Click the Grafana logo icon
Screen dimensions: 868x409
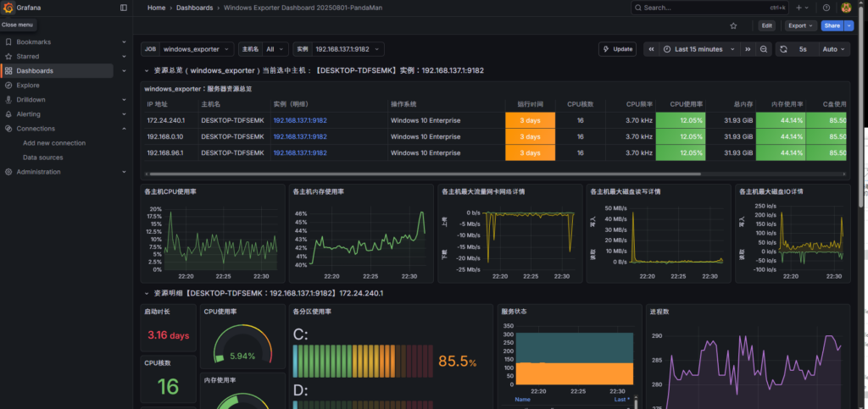8,8
